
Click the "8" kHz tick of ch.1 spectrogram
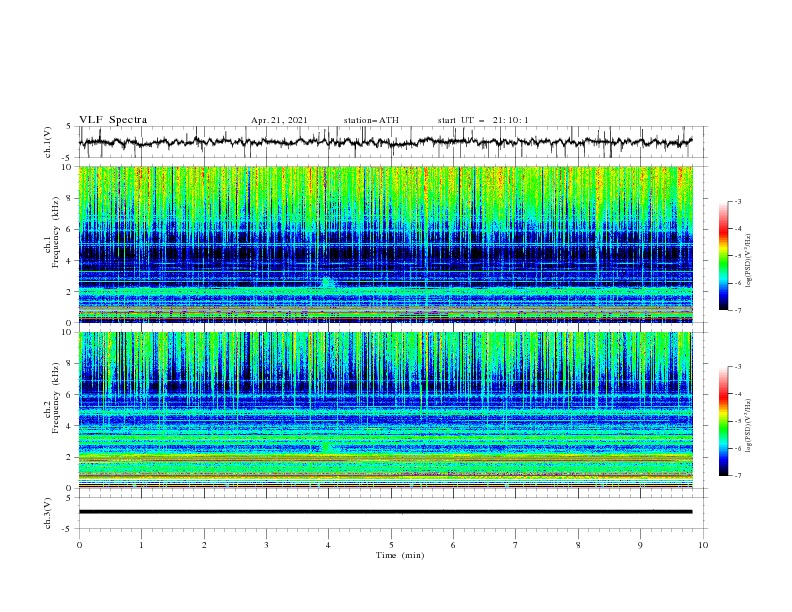click(x=70, y=198)
